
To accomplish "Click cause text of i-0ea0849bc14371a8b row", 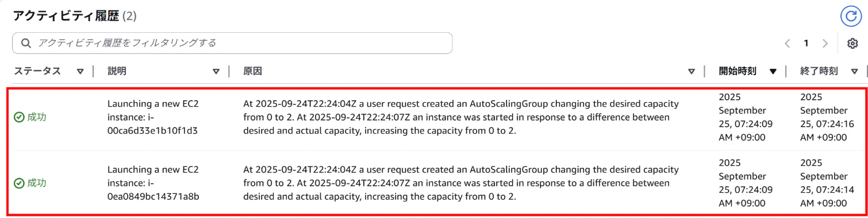I will click(461, 183).
